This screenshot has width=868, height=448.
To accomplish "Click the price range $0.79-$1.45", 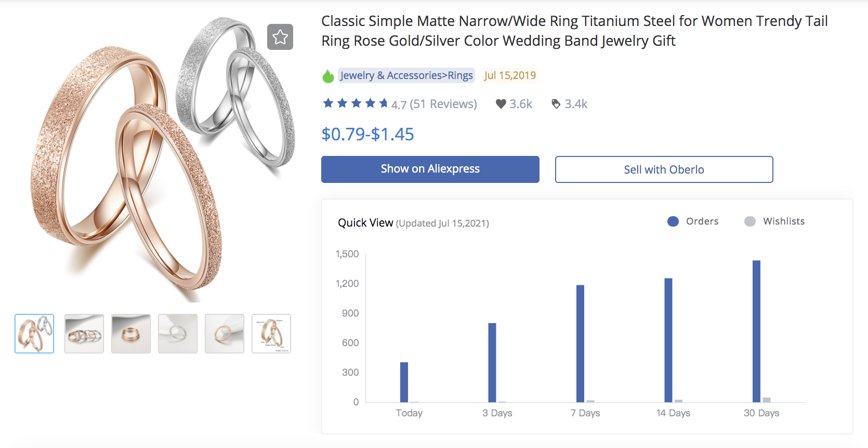I will pyautogui.click(x=367, y=134).
